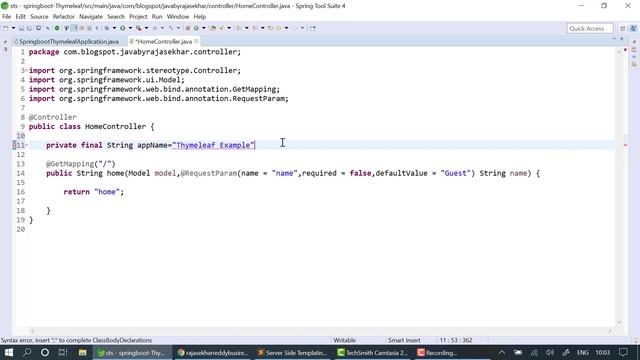Screen dimensions: 640x360
Task: Click the Open Type toolbar icon
Action: tap(213, 28)
